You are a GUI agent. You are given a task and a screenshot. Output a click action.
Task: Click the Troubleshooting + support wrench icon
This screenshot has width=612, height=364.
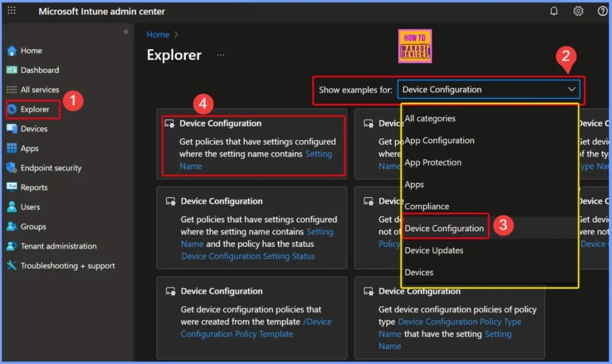[12, 266]
